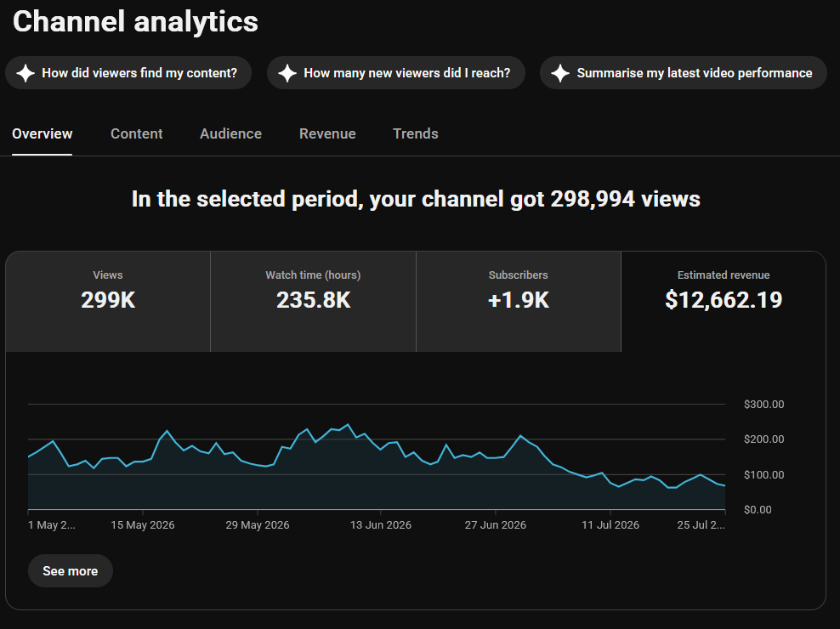Switch to the Overview tab
Screen dimensions: 840x629
tap(43, 133)
